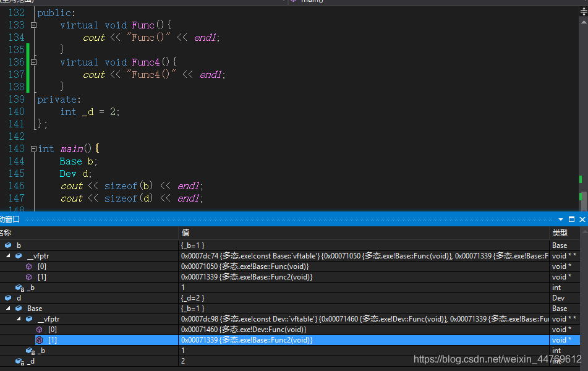The height and width of the screenshot is (371, 588).
Task: Select value 0x00071050 Base::Func(void) row
Action: tap(290, 267)
